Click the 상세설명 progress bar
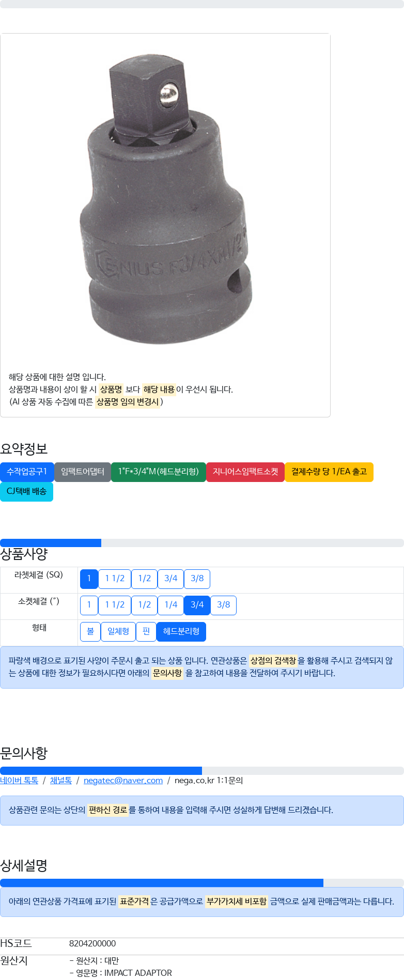This screenshot has height=980, width=404. pyautogui.click(x=202, y=883)
